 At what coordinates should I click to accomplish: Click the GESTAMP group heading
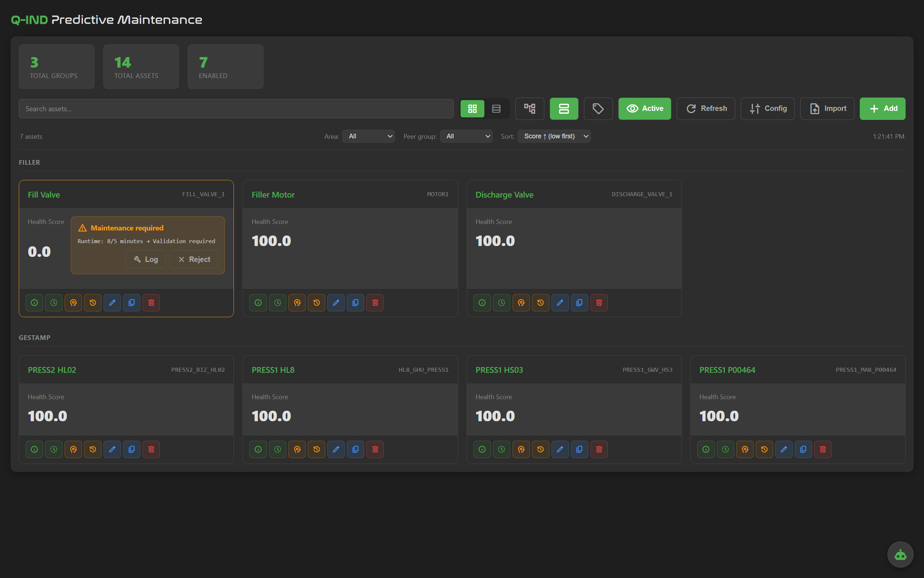pos(34,338)
